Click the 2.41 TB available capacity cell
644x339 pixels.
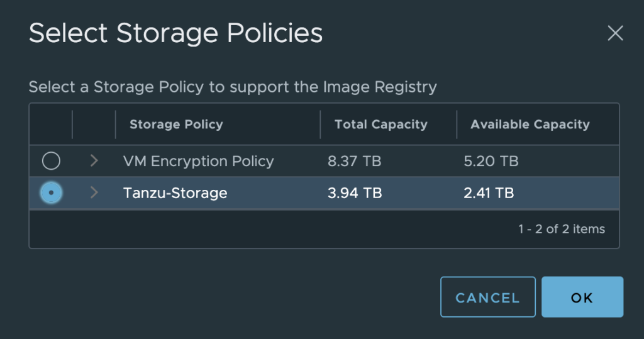[x=489, y=193]
